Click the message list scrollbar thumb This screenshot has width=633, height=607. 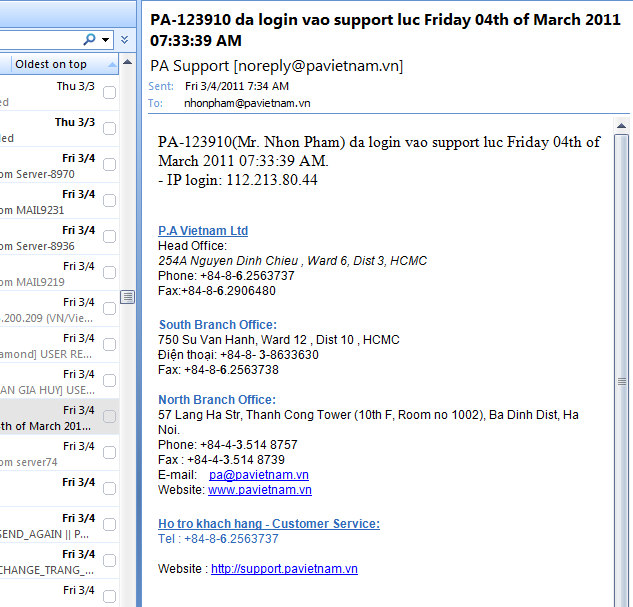[x=128, y=297]
